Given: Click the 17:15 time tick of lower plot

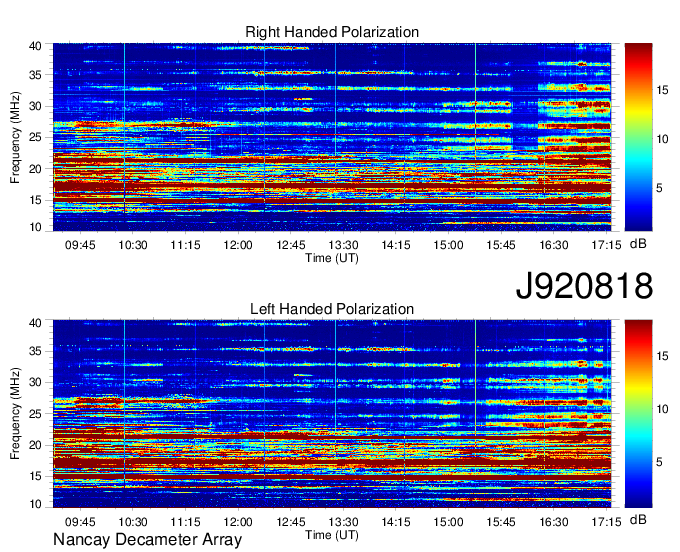Looking at the screenshot, I should [x=606, y=522].
